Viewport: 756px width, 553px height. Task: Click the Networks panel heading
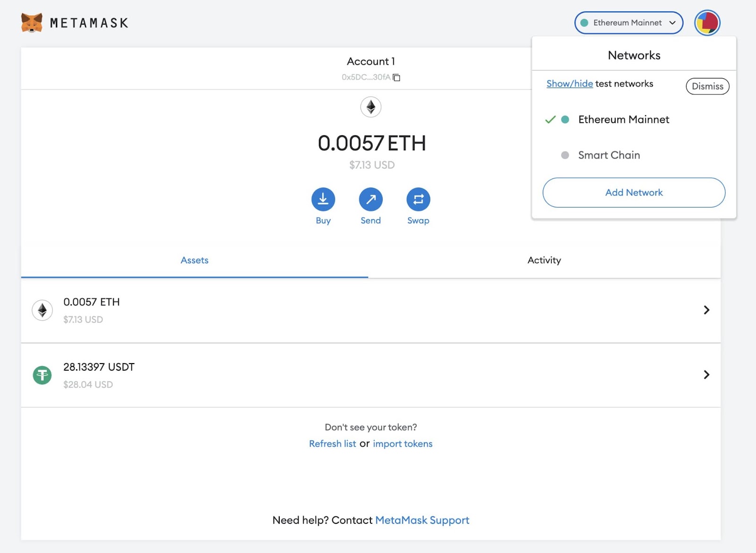coord(634,55)
